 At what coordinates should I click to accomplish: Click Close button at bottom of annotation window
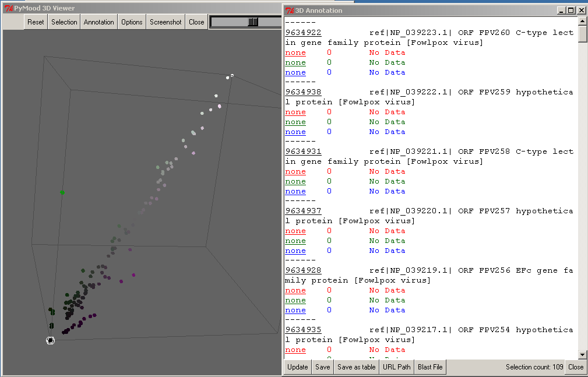pyautogui.click(x=575, y=367)
